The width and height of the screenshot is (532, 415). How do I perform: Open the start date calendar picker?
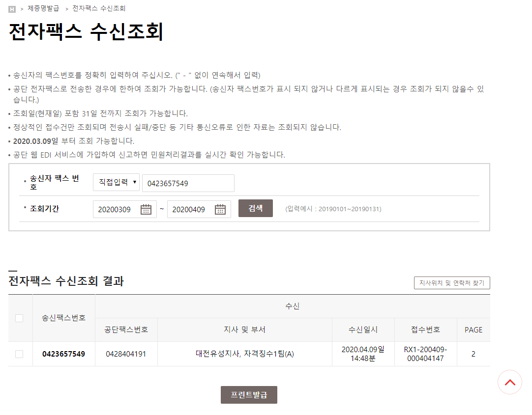click(146, 209)
